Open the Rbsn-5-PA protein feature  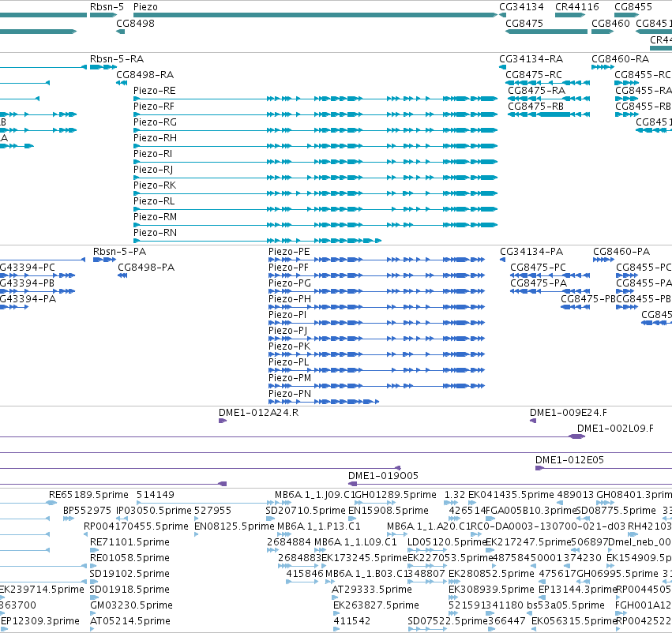(104, 260)
